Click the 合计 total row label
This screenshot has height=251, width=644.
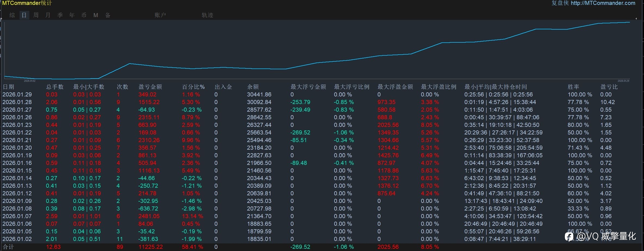[8, 247]
